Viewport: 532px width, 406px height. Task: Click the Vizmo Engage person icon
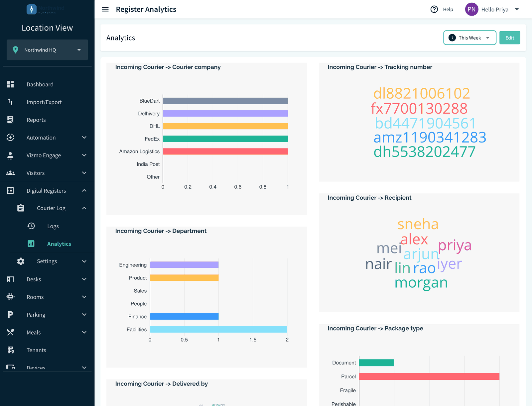[10, 155]
